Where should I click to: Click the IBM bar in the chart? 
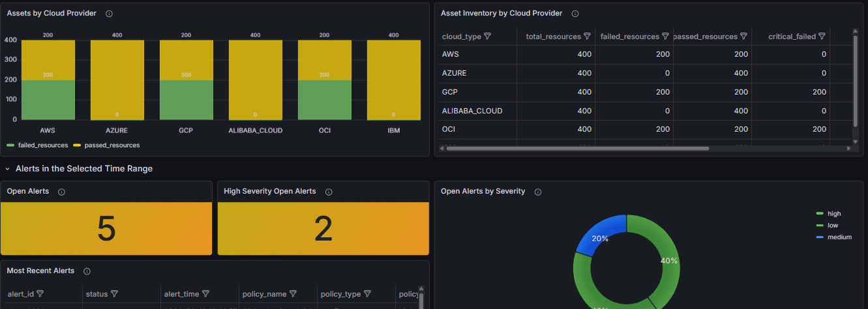pos(393,80)
